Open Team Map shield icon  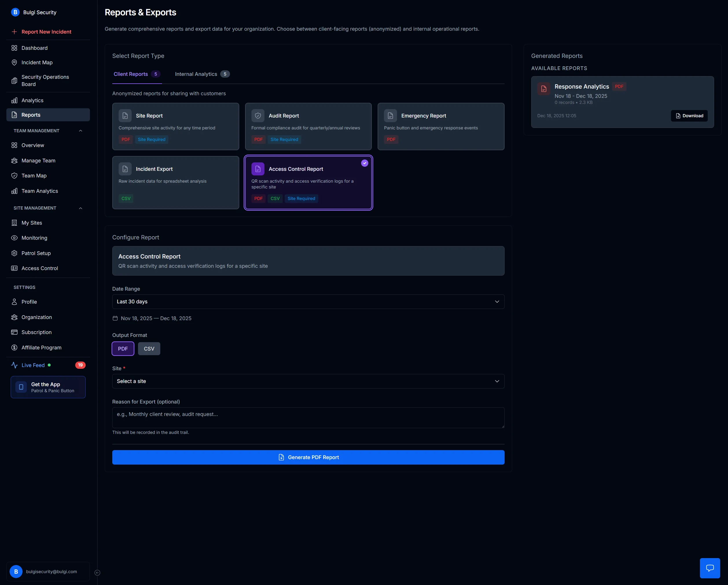[x=14, y=176]
